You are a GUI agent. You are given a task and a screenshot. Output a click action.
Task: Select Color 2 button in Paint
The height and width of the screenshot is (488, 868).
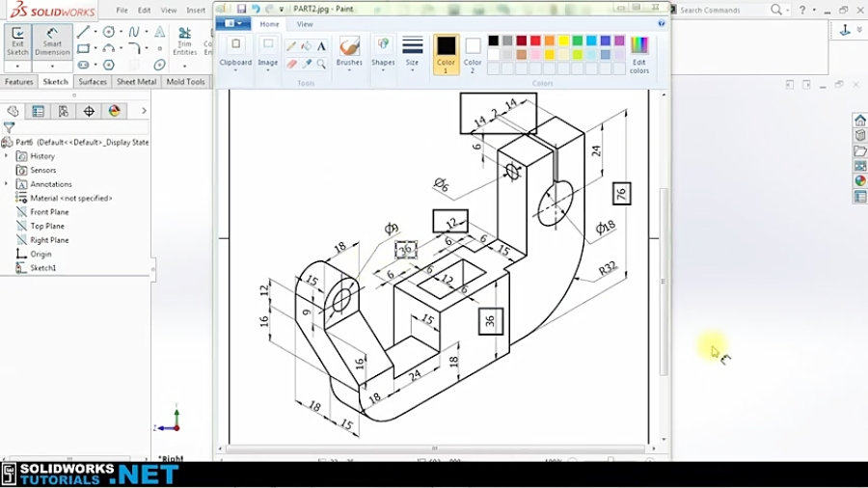(x=473, y=54)
